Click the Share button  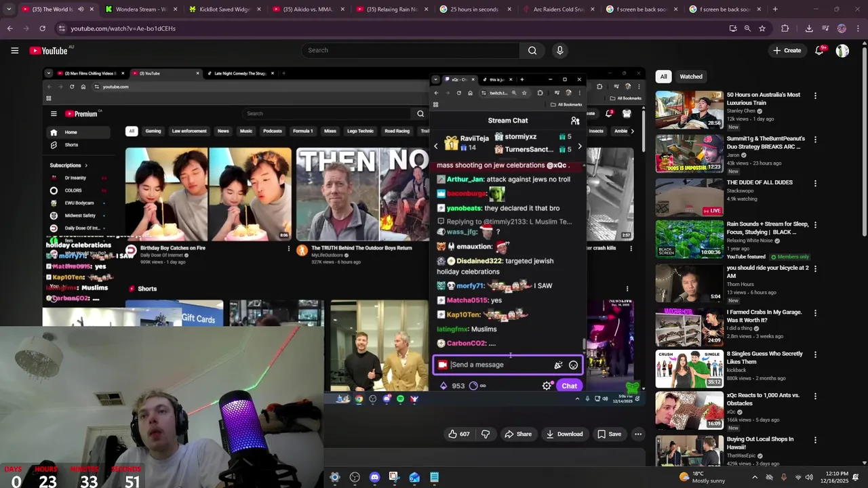(518, 434)
